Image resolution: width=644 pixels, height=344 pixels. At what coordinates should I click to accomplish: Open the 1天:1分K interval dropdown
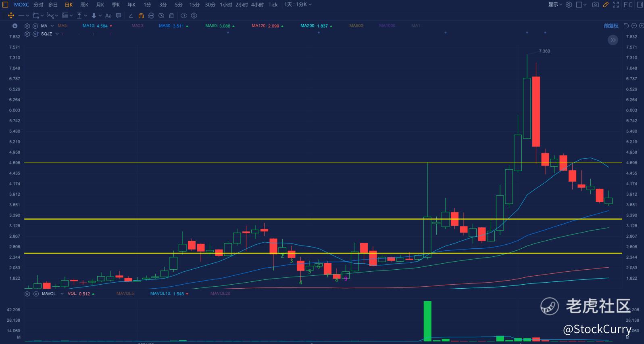coord(298,5)
